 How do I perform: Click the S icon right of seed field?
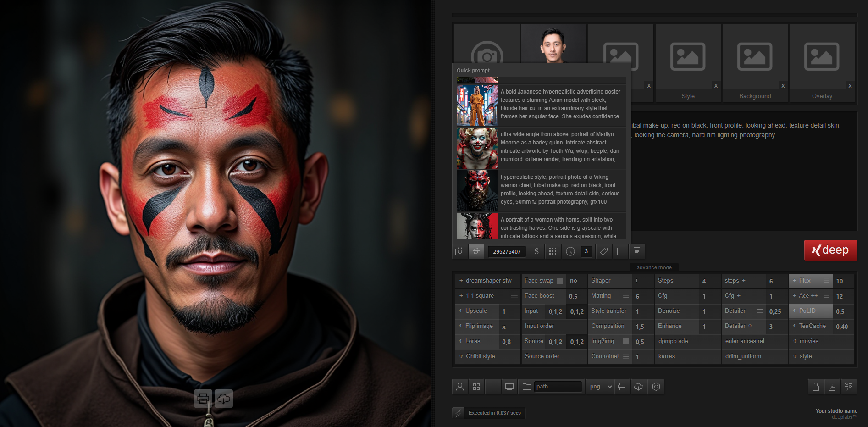536,251
